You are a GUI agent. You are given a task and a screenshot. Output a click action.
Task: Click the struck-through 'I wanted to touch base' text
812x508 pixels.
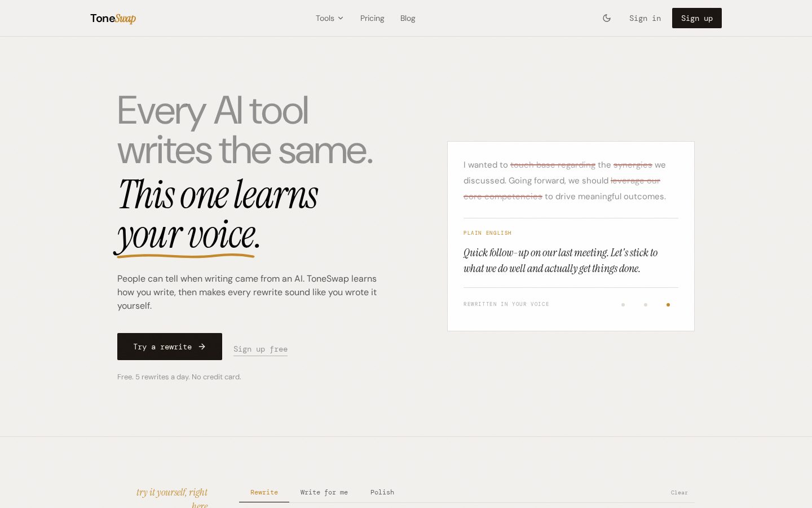tap(564, 181)
